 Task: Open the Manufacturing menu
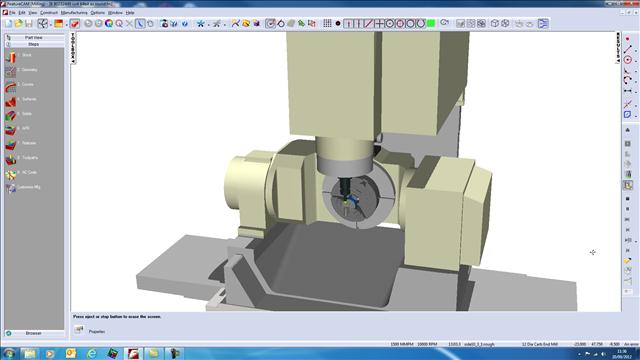click(x=74, y=13)
